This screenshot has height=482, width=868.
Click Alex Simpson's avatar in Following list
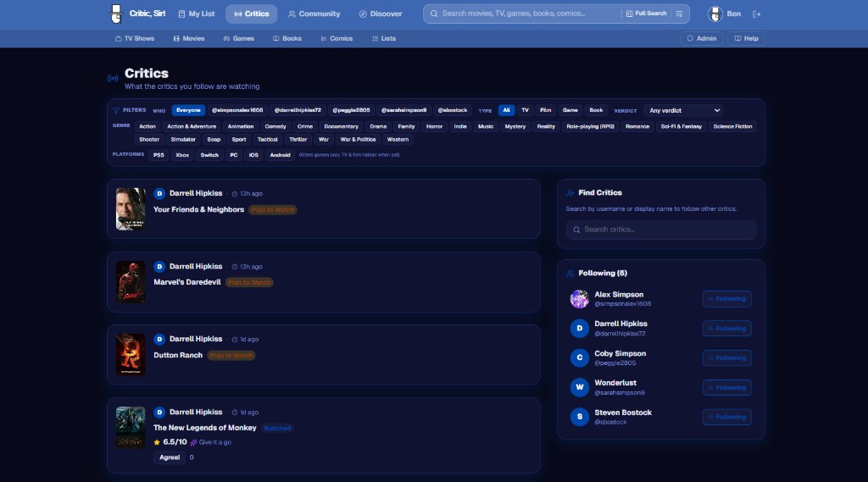(x=580, y=299)
